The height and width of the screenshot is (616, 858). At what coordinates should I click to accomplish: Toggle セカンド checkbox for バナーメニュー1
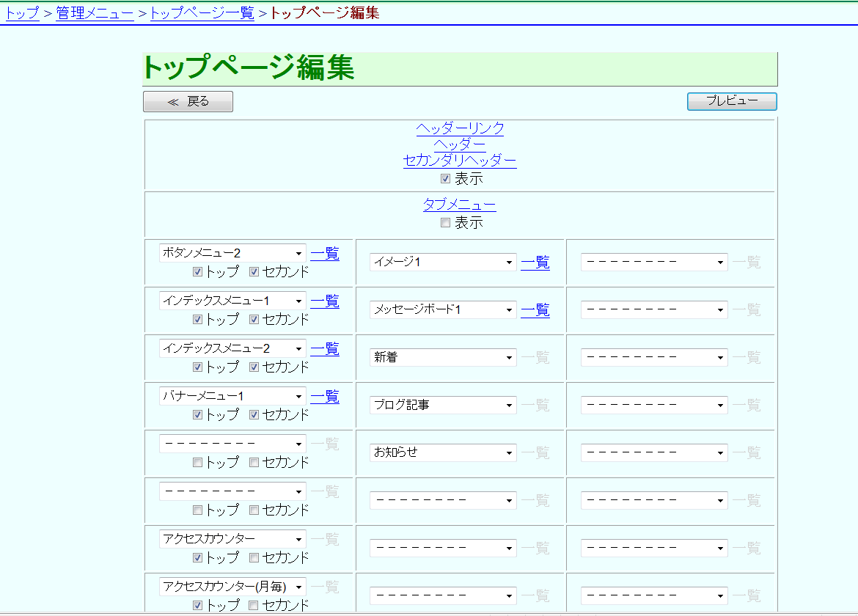click(x=254, y=414)
